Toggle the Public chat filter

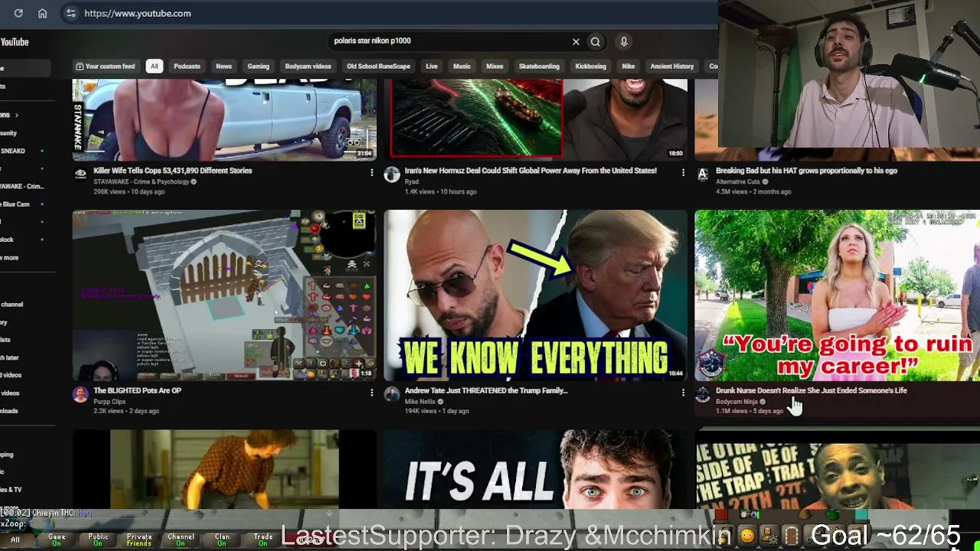98,540
